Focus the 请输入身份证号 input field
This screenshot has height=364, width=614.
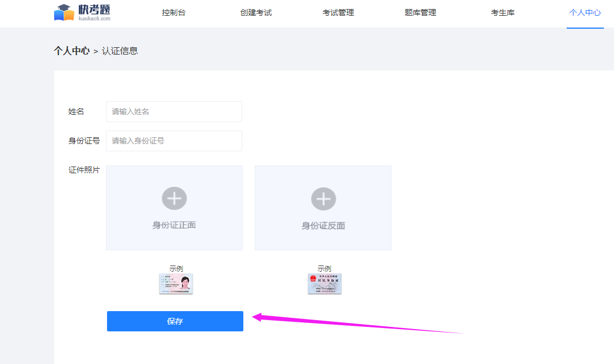(x=173, y=141)
